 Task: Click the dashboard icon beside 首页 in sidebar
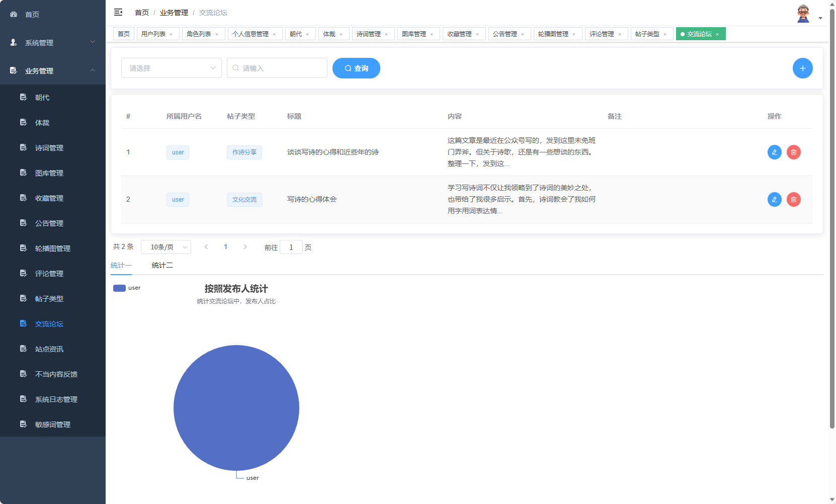tap(13, 14)
